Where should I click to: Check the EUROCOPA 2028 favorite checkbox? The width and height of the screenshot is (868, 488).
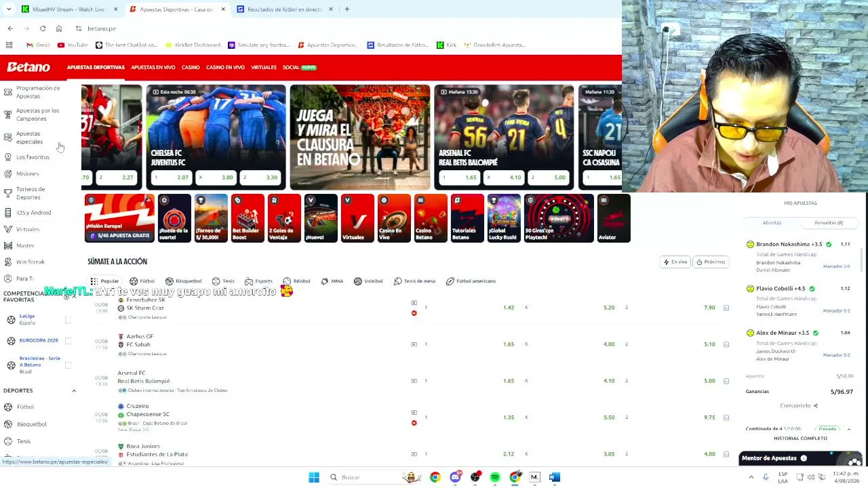click(x=68, y=340)
